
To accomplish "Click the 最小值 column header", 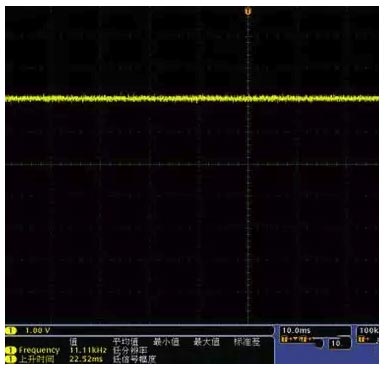I will pos(166,342).
